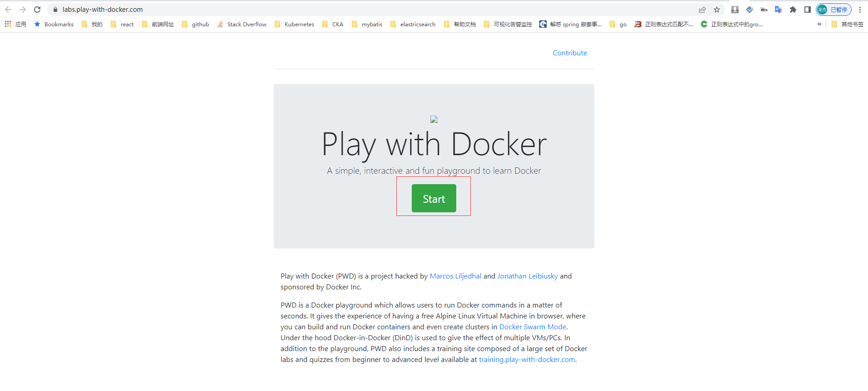Open the go bookmark folder
The image size is (868, 391).
click(618, 24)
